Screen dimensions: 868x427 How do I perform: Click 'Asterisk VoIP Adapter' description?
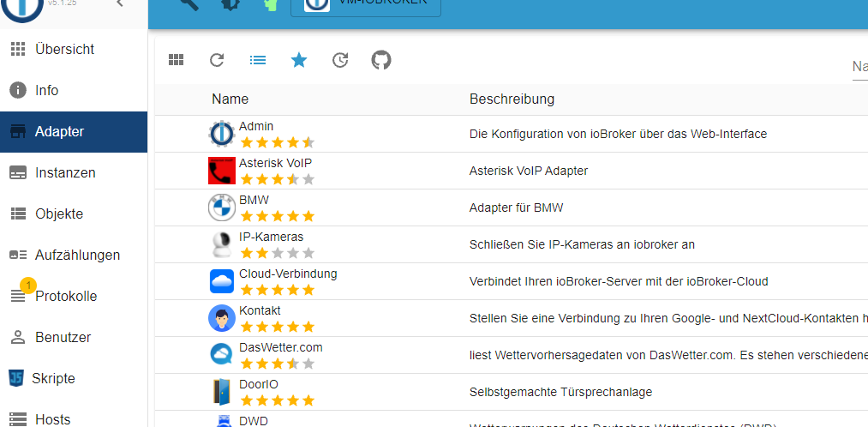tap(529, 171)
